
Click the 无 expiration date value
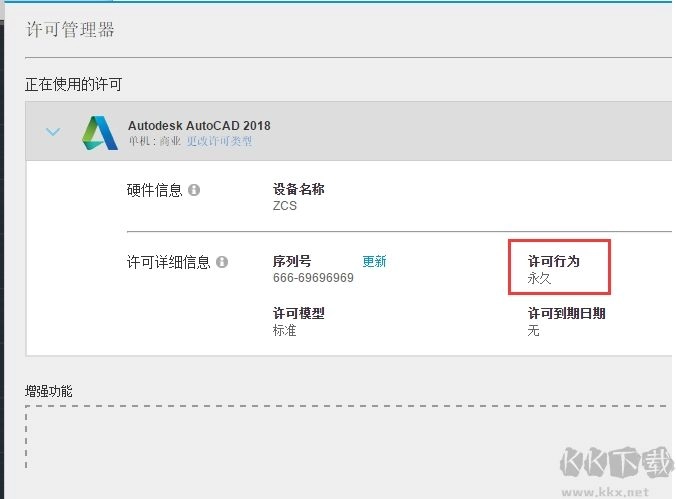(x=533, y=330)
